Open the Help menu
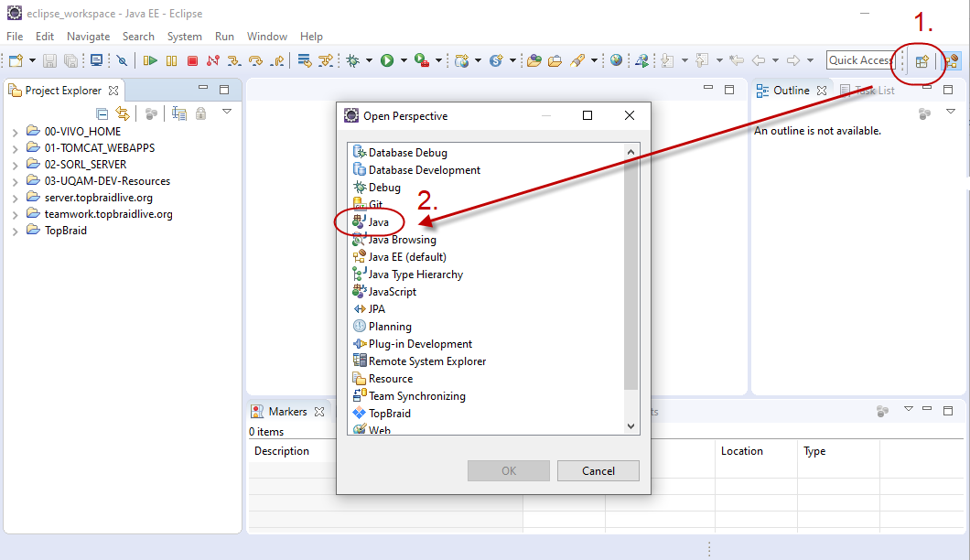 (311, 37)
